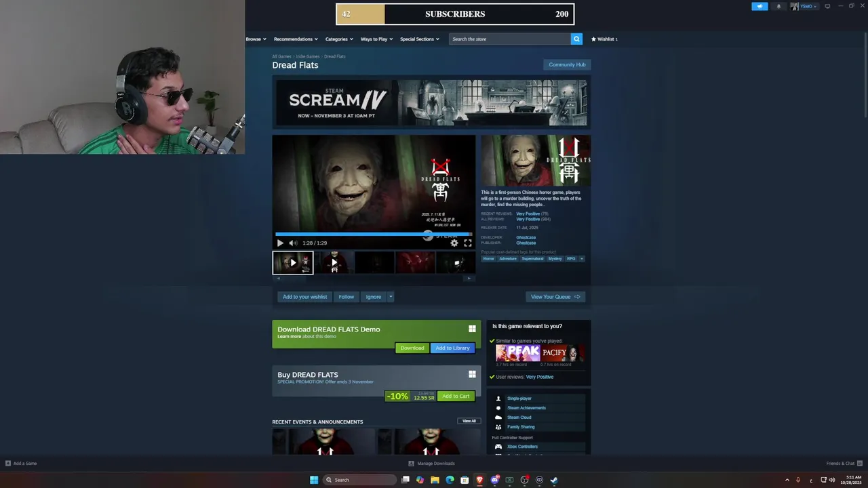Screen dimensions: 868x488
Task: Open the Learn more demo link
Action: click(x=289, y=337)
